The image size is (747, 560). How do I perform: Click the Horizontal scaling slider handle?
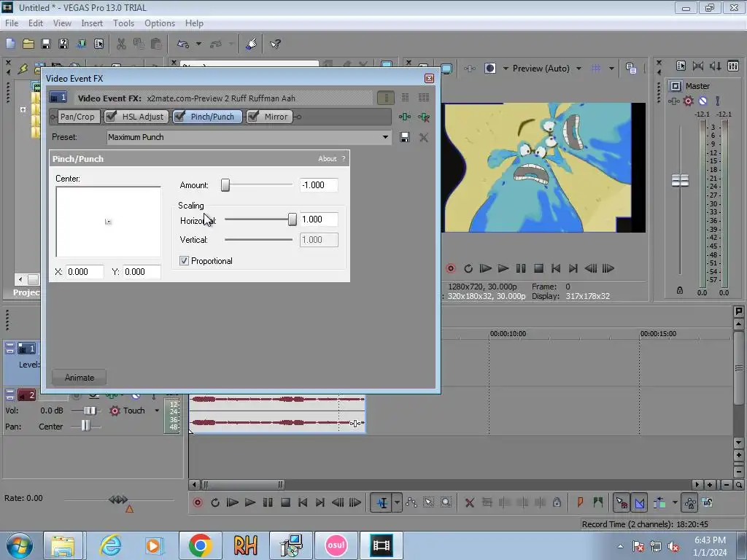click(292, 219)
